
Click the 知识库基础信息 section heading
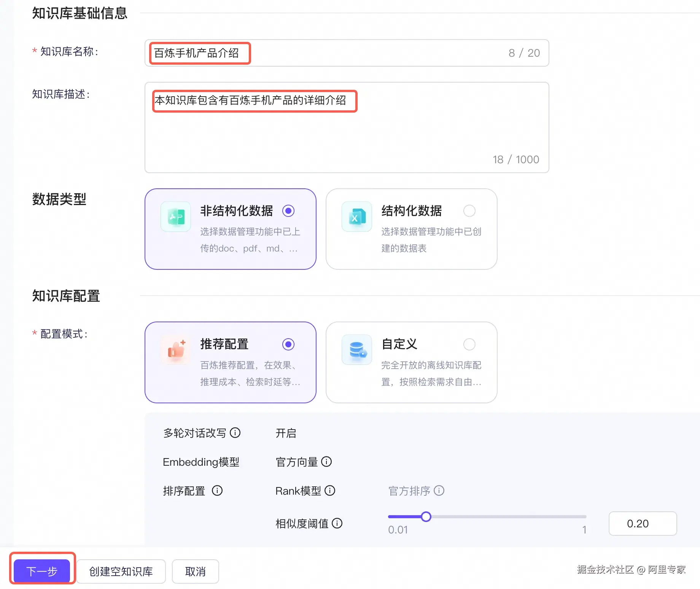tap(80, 13)
